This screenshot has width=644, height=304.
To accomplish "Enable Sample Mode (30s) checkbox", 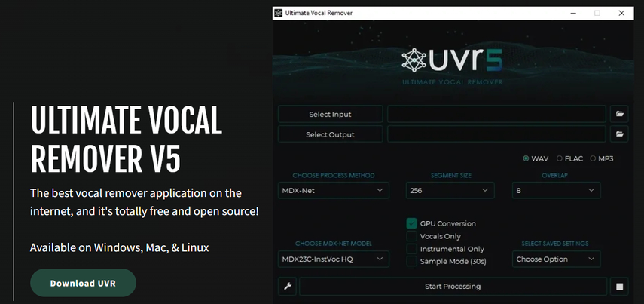I will point(411,261).
